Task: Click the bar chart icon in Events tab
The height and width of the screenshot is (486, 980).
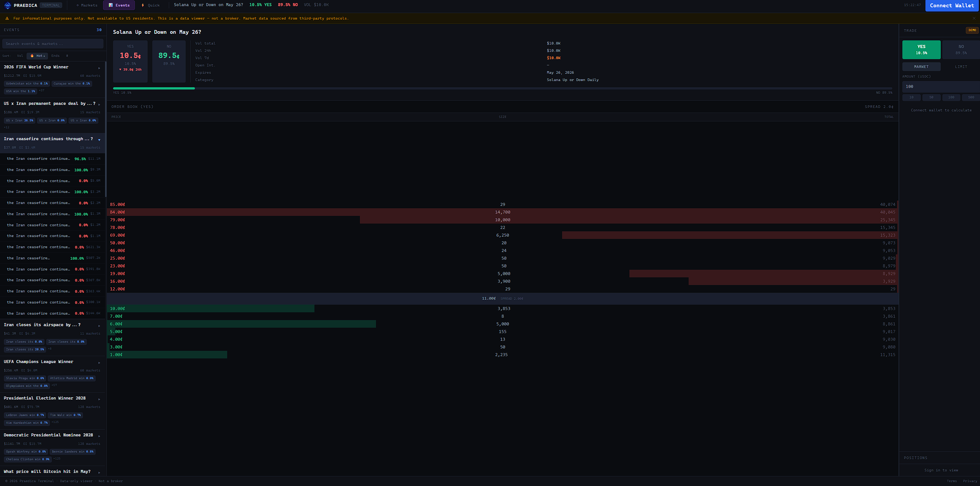Action: click(x=111, y=5)
